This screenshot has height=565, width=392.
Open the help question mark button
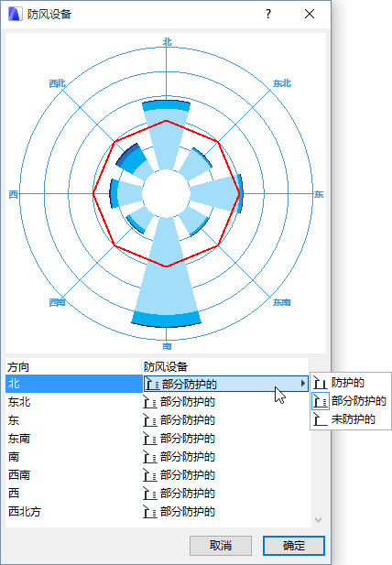pos(268,14)
